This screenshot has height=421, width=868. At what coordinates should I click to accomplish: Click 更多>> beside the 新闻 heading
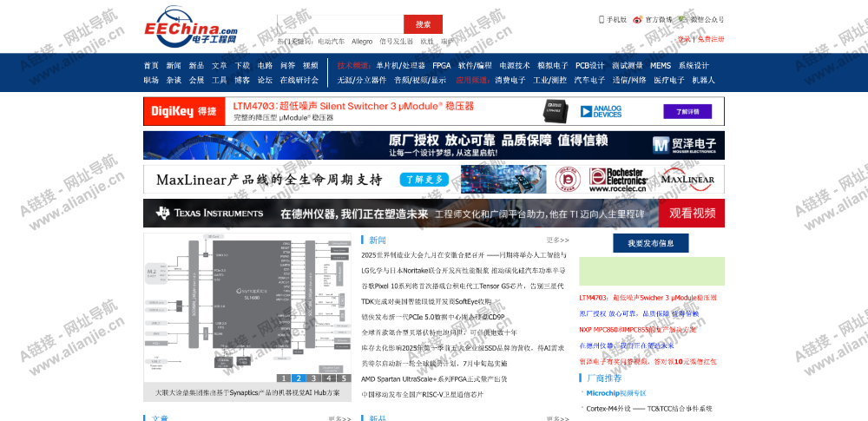click(557, 240)
